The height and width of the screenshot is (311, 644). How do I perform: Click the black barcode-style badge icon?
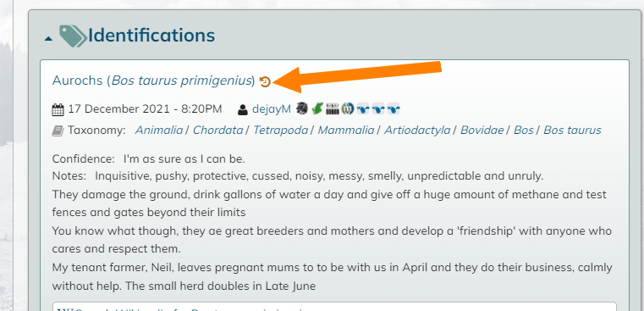pos(333,108)
